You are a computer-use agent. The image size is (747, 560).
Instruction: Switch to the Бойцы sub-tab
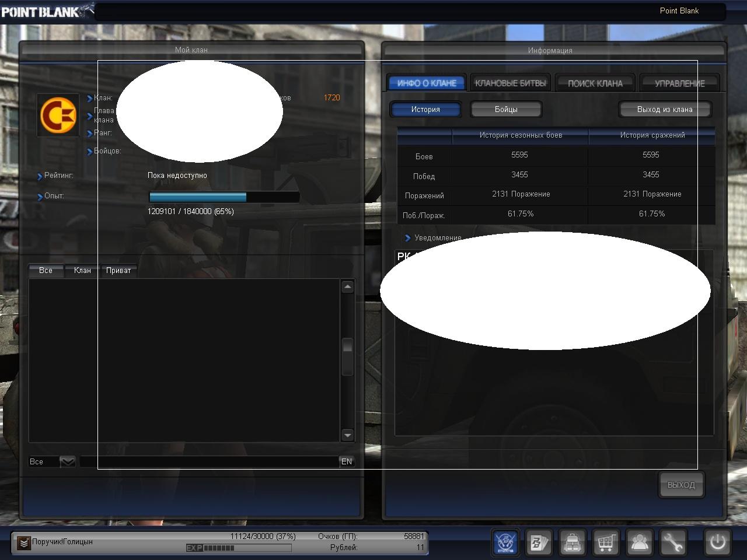coord(506,109)
